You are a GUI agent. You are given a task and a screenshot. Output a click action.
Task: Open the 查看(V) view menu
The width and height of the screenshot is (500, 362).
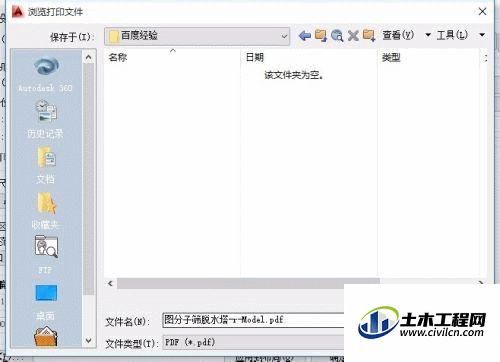398,35
